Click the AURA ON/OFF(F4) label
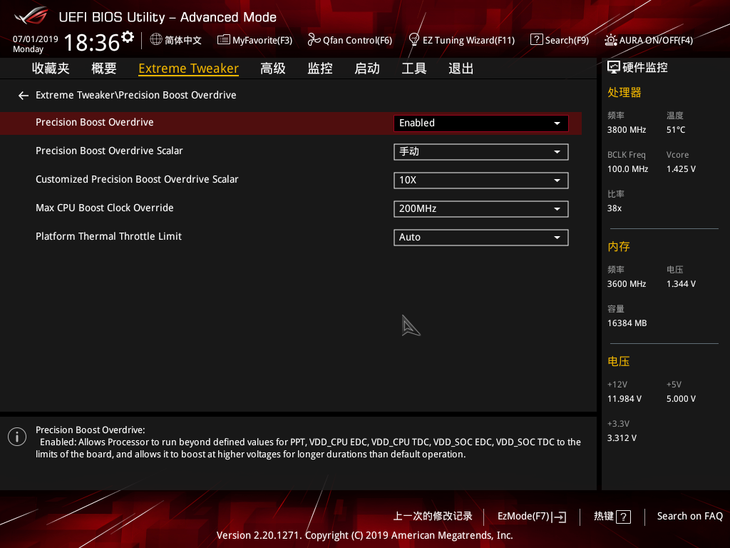The image size is (730, 548). tap(656, 41)
